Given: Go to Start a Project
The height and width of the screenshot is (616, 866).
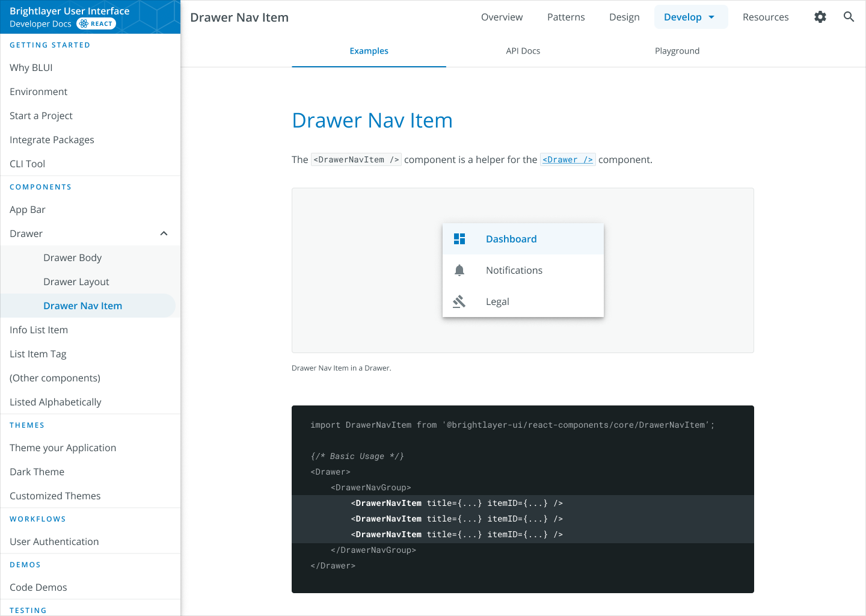Looking at the screenshot, I should tap(90, 115).
